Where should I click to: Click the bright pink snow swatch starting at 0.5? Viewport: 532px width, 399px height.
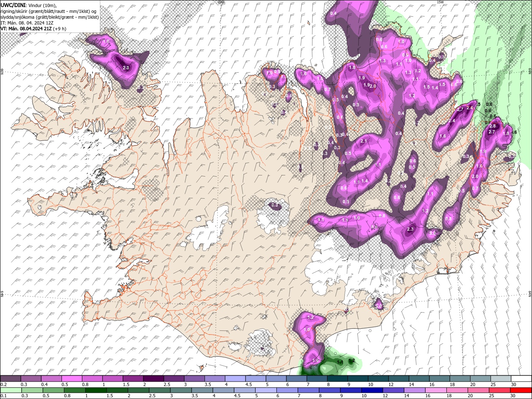[x=72, y=379]
